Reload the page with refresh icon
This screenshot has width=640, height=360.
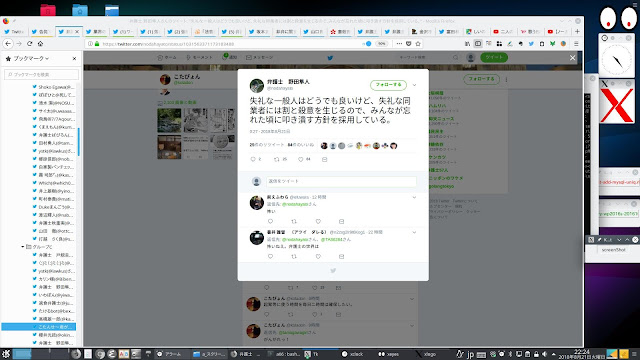pos(29,43)
